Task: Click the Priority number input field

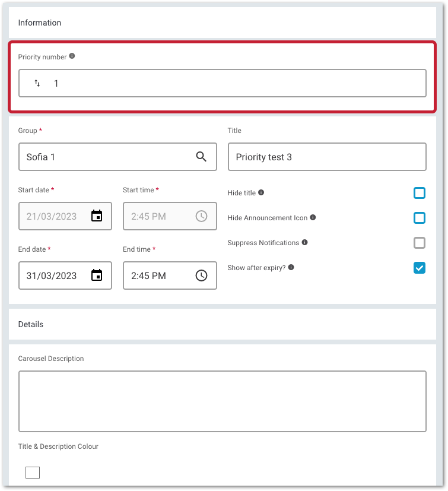Action: [223, 83]
